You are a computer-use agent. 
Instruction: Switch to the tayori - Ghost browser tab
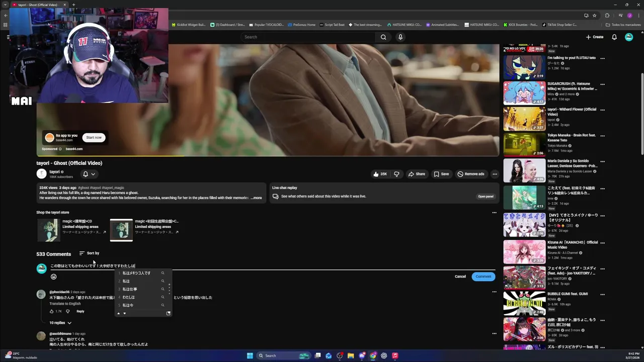pyautogui.click(x=39, y=5)
